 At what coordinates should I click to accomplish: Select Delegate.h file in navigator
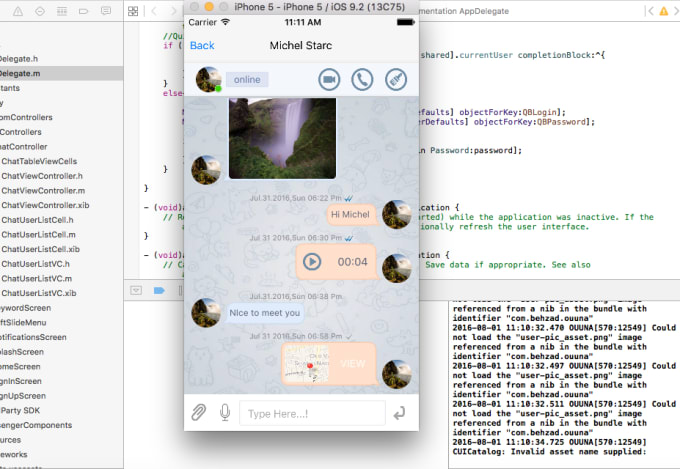pos(19,59)
